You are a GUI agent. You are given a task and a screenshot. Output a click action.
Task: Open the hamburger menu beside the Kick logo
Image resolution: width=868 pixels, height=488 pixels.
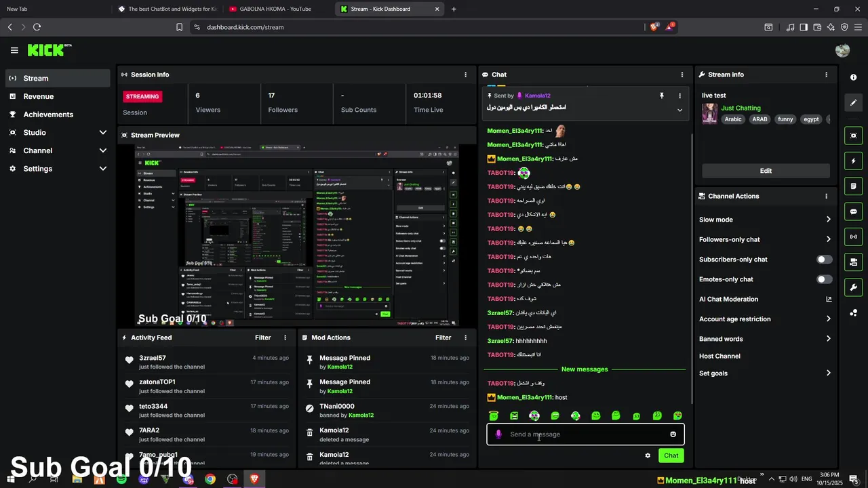[x=14, y=50]
